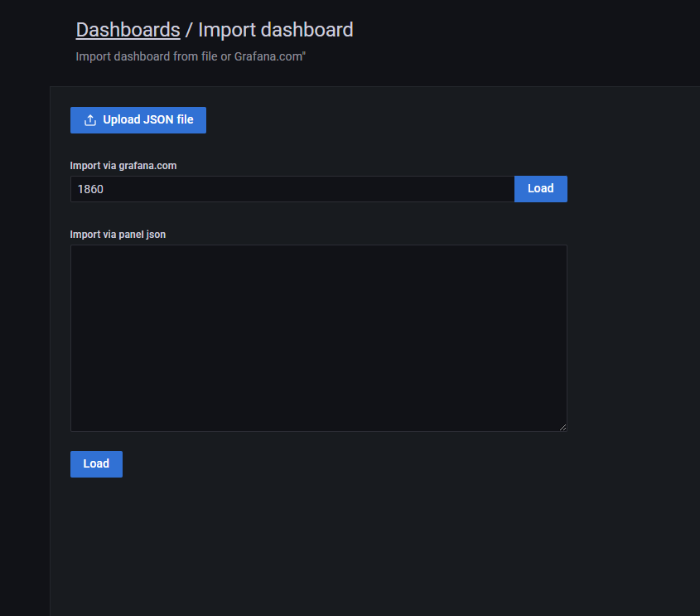Click the value 1860 in the input field
Viewport: 700px width, 616px height.
coord(93,189)
